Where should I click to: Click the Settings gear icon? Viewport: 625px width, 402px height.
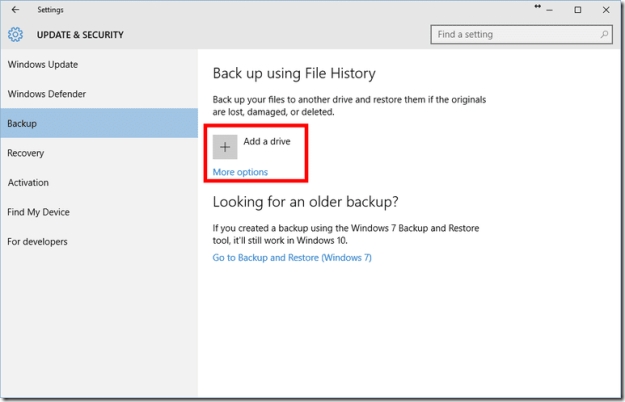(x=15, y=35)
